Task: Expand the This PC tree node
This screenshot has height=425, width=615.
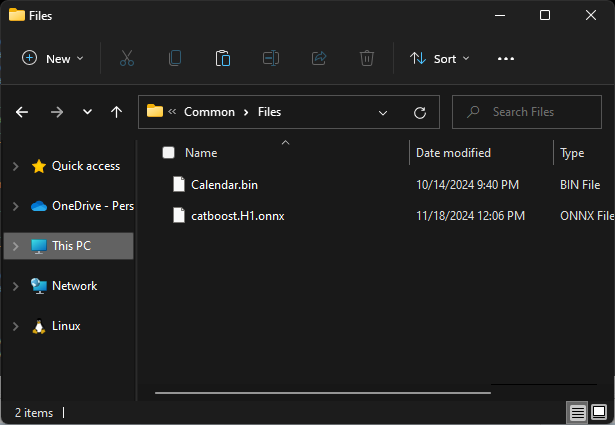Action: click(15, 246)
